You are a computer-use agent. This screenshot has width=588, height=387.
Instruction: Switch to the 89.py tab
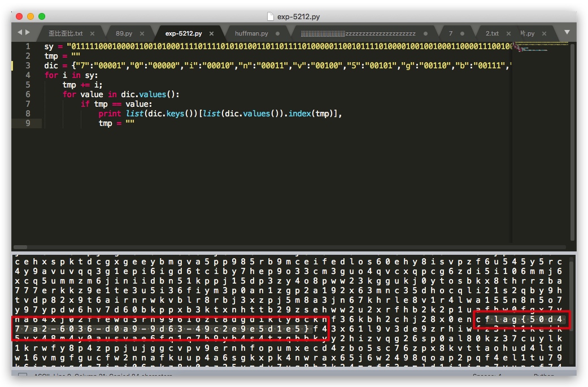[x=124, y=33]
